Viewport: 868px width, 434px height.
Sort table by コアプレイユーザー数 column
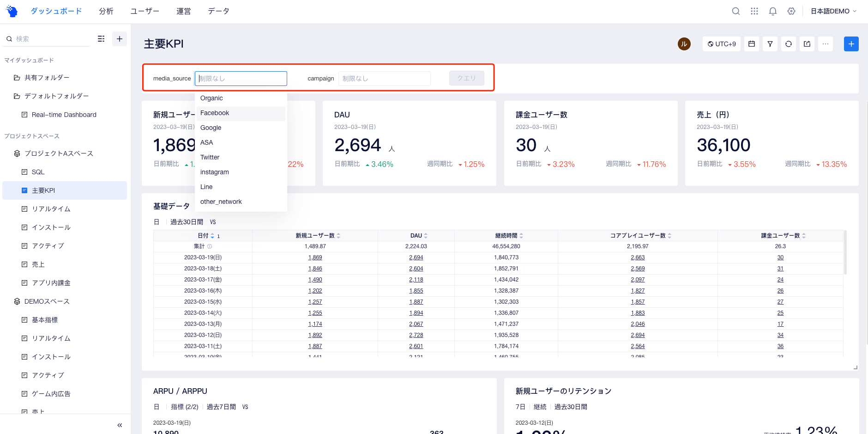click(x=669, y=236)
